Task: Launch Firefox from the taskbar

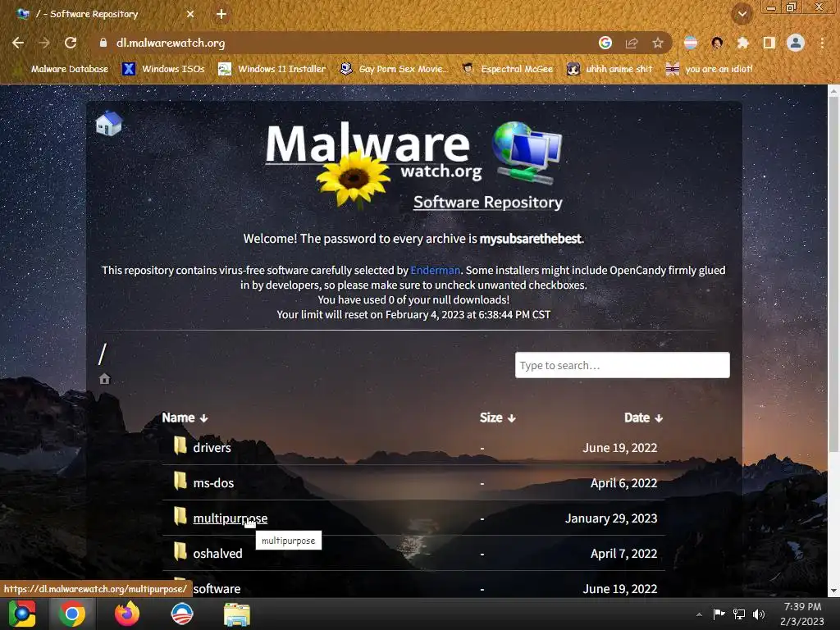Action: click(x=127, y=614)
